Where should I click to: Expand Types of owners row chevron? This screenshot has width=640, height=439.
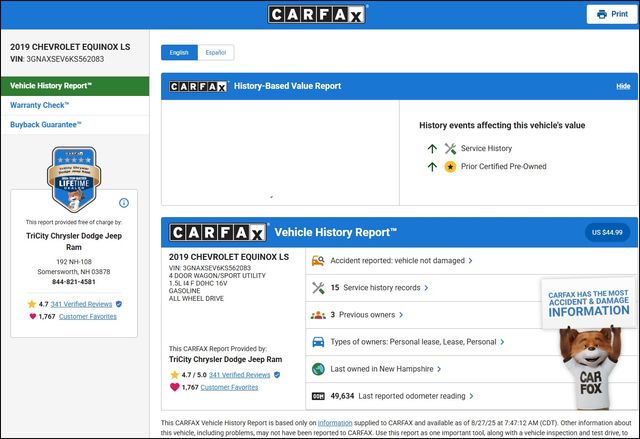(502, 342)
